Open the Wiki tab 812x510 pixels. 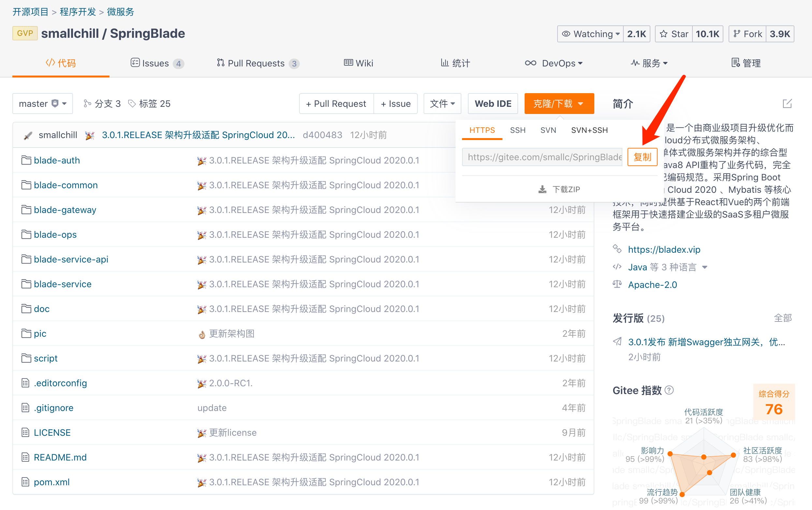[x=358, y=63]
